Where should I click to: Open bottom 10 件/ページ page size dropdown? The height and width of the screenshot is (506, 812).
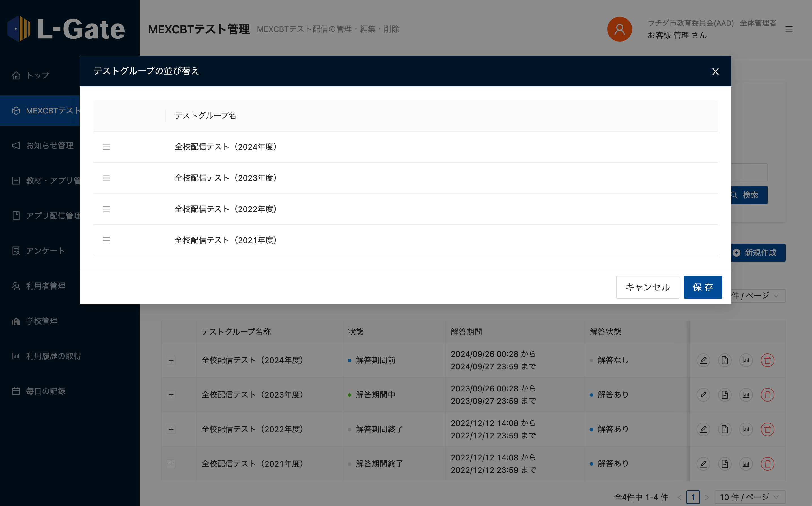tap(750, 497)
